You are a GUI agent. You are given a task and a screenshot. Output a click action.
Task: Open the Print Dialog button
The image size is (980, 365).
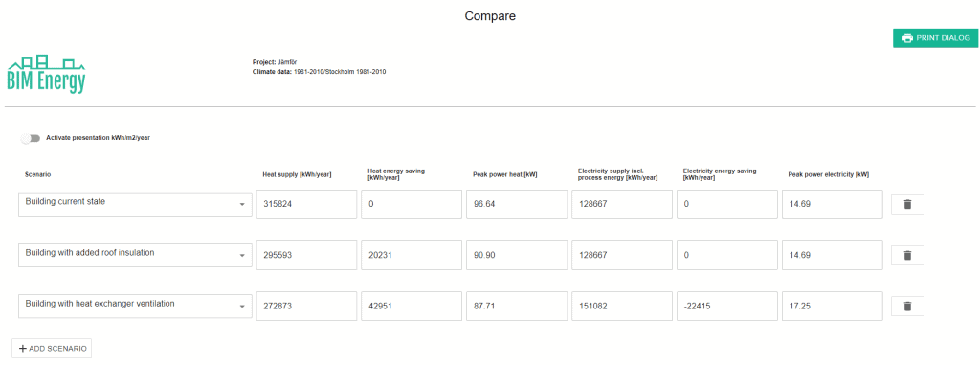[935, 38]
